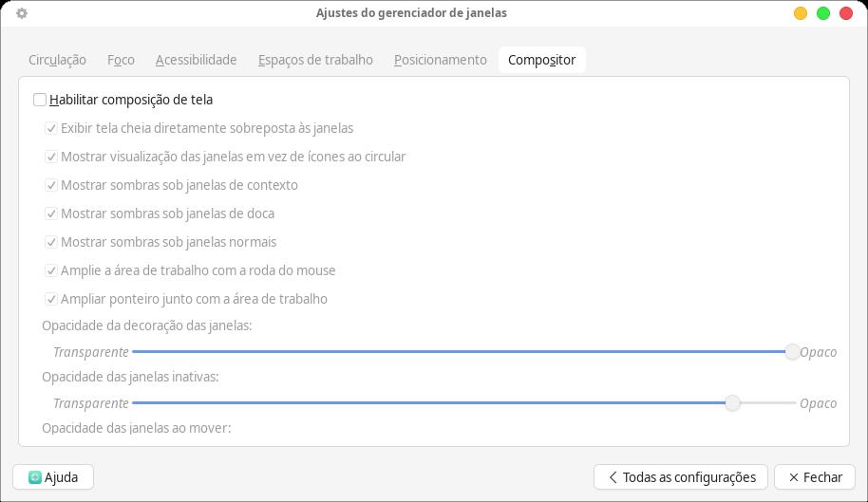Switch to the Circulação tab
This screenshot has height=502, width=868.
coord(57,60)
